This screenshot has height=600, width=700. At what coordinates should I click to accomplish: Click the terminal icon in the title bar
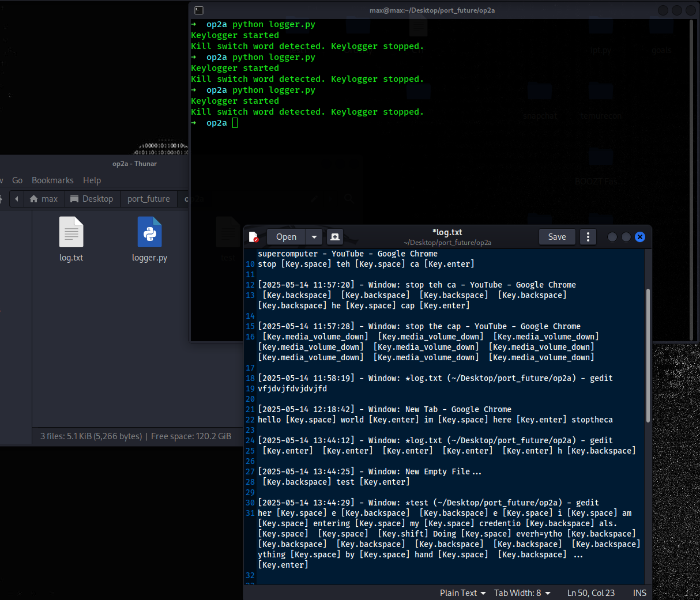click(x=199, y=10)
